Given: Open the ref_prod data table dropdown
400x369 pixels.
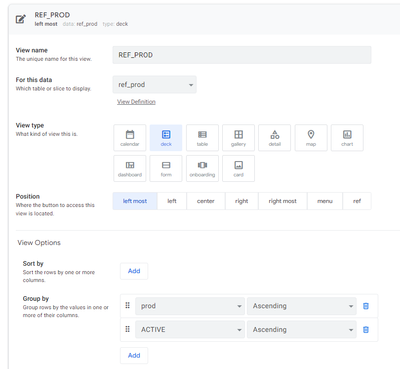Looking at the screenshot, I should pos(155,85).
